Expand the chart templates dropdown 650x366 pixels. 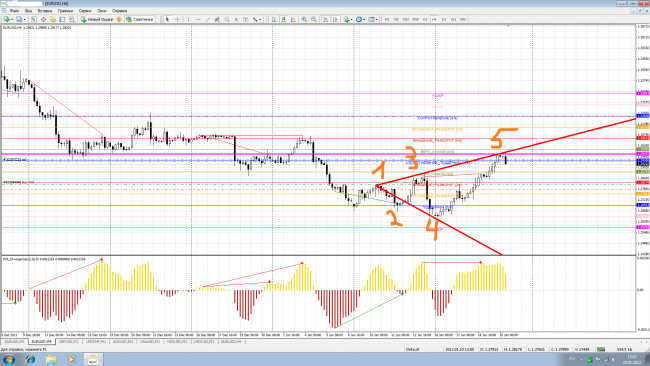pyautogui.click(x=376, y=19)
